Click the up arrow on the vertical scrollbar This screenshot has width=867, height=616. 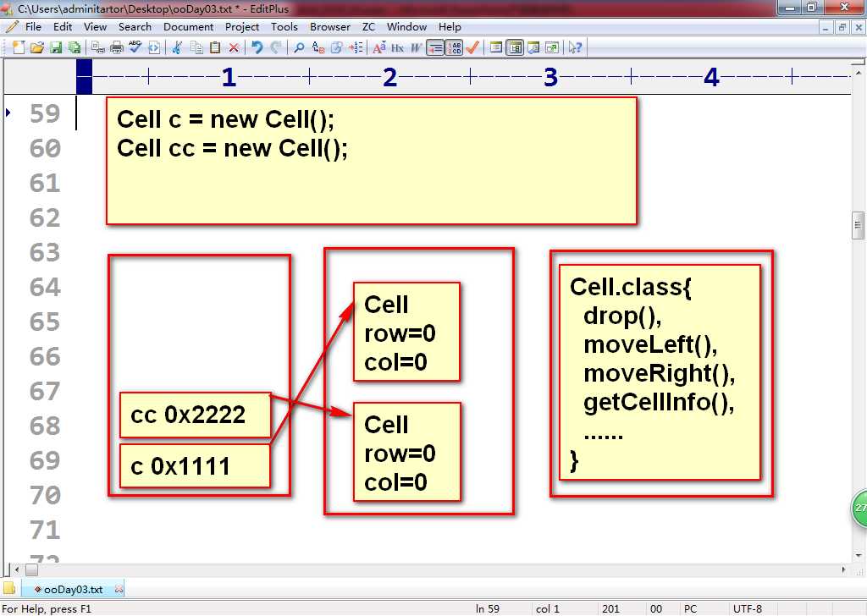(859, 73)
